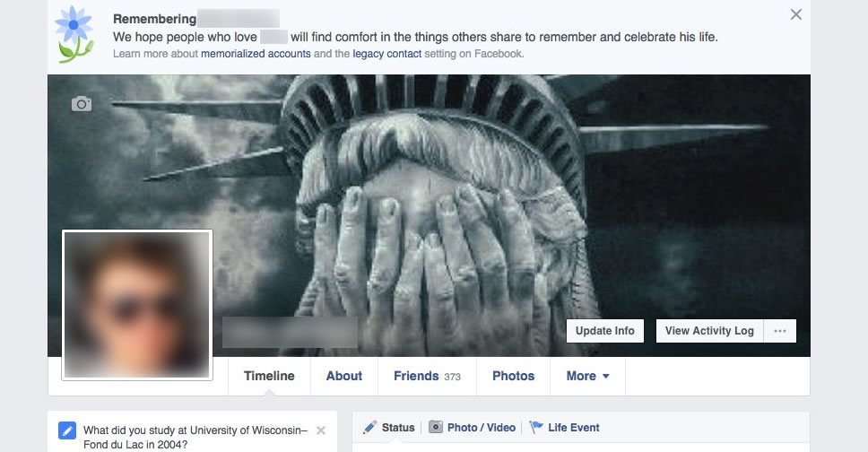Click the Photo / Video camera icon

436,427
